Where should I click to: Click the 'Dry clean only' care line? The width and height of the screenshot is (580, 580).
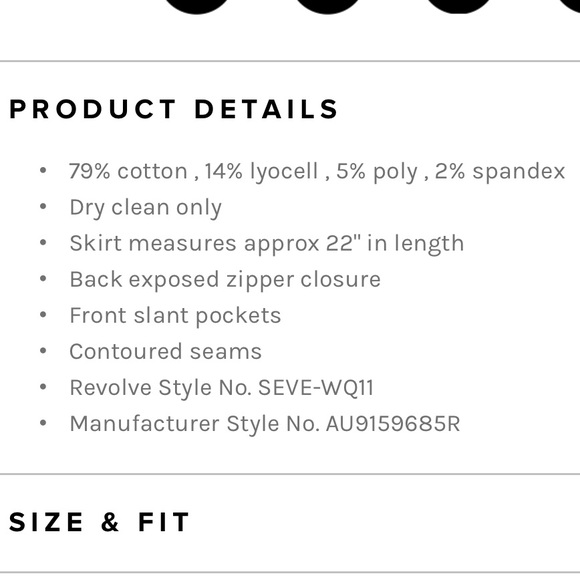point(146,208)
